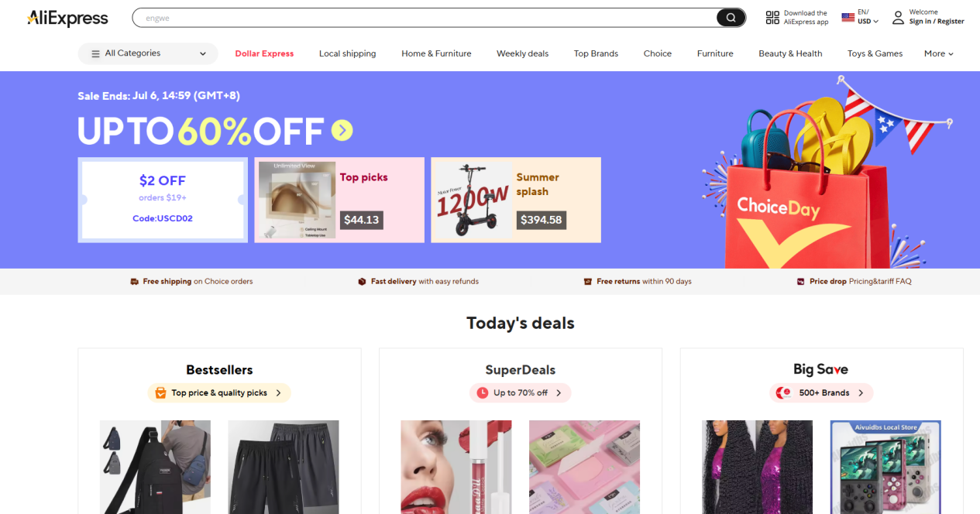Click the Price drop tag icon
980x514 pixels.
tap(801, 282)
